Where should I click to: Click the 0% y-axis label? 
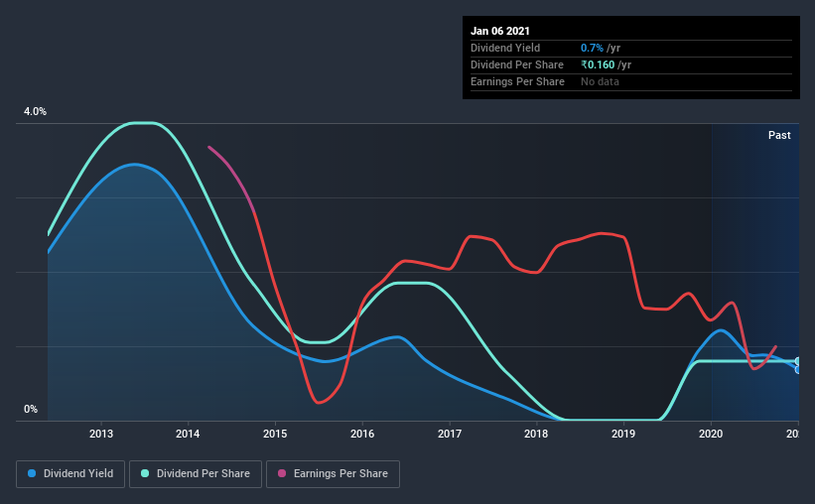[31, 410]
